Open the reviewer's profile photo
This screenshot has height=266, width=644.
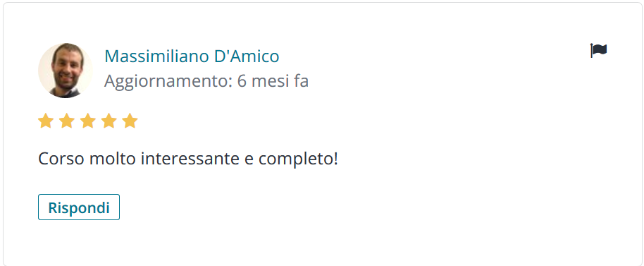66,71
